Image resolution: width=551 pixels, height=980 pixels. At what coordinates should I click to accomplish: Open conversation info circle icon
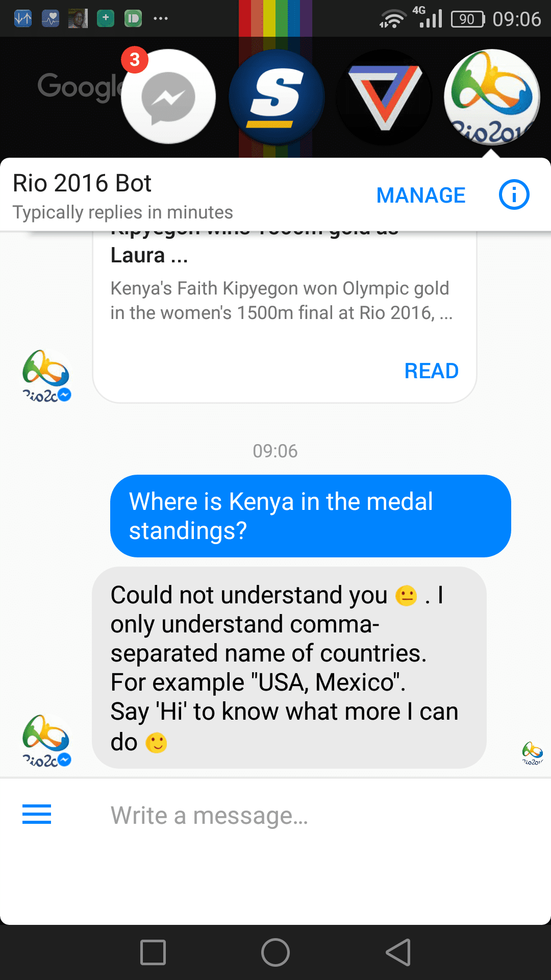coord(514,195)
